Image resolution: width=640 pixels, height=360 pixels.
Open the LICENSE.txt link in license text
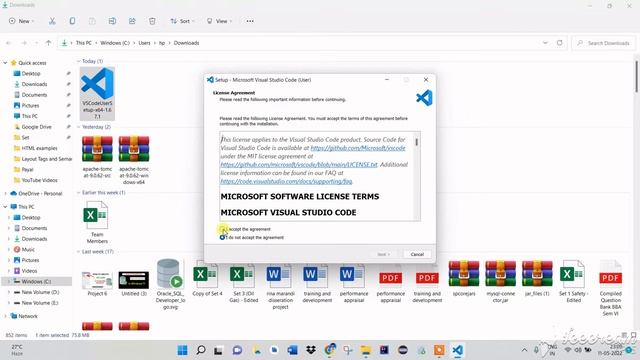click(299, 164)
